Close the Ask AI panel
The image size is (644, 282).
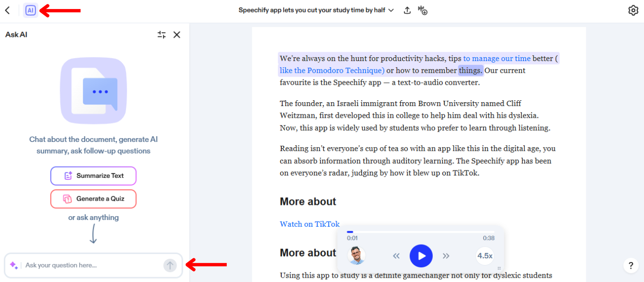click(177, 35)
